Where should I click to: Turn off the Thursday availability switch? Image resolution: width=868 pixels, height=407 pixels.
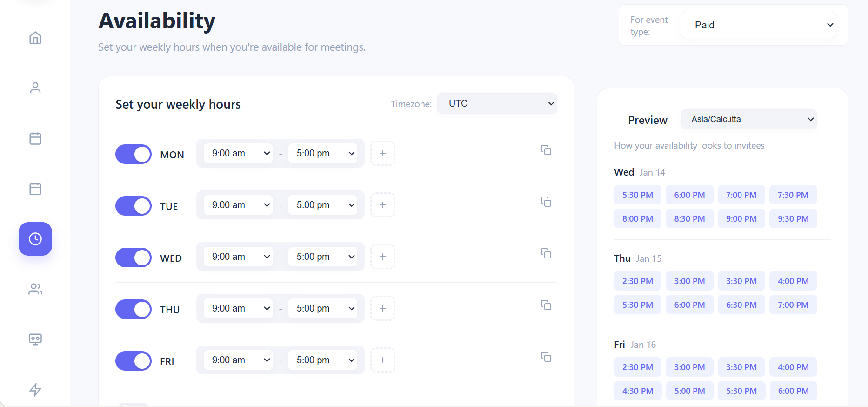click(x=134, y=309)
